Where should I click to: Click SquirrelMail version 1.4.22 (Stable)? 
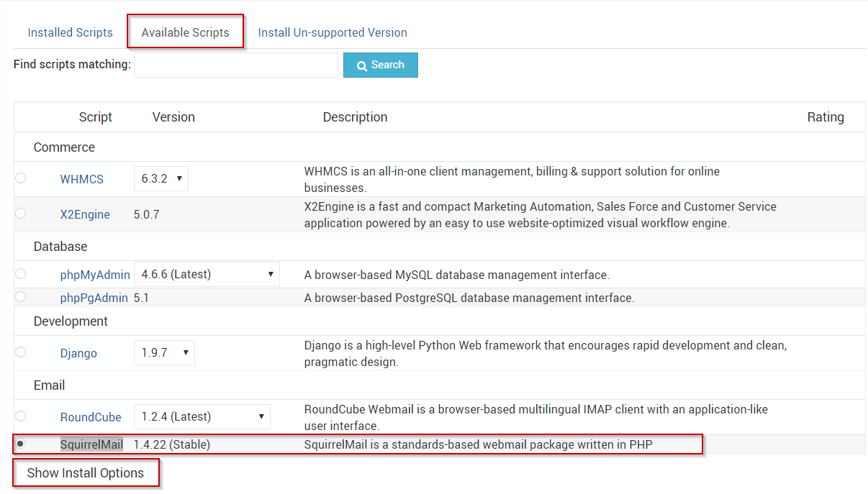click(x=172, y=444)
